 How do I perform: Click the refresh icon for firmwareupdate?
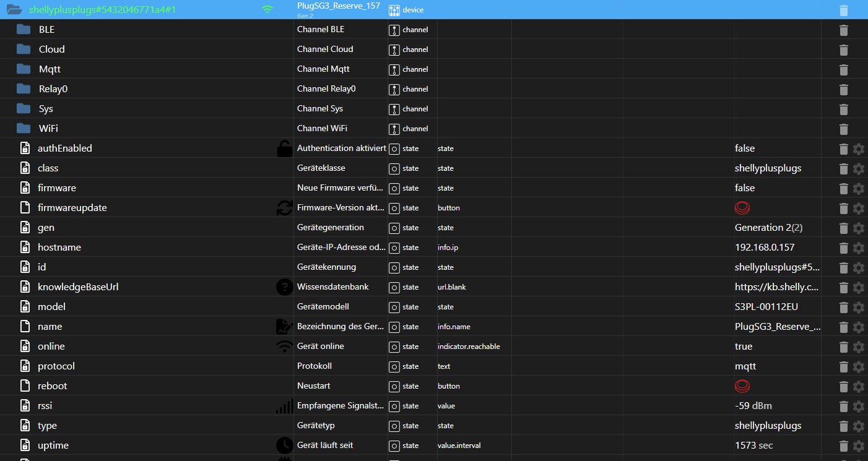coord(284,208)
